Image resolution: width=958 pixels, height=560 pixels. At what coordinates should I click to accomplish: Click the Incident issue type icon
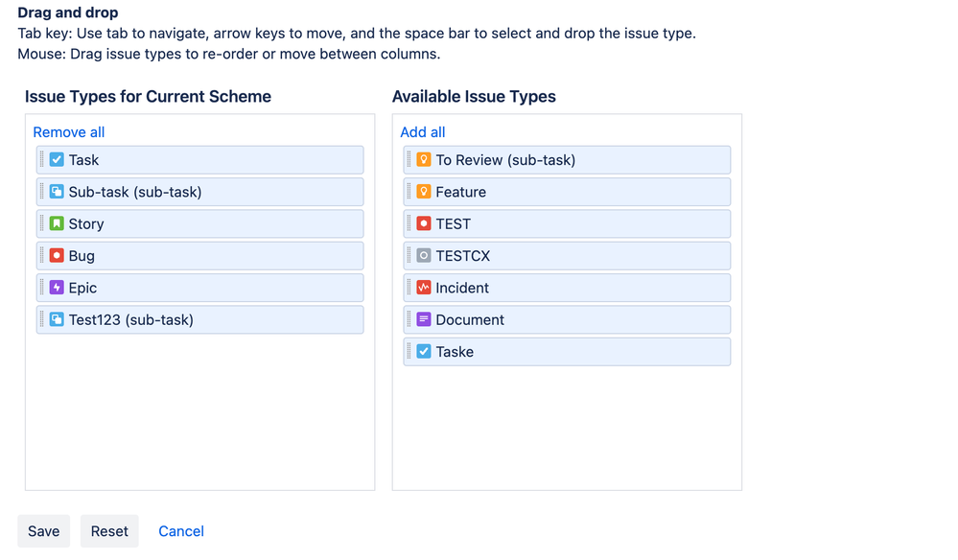[423, 288]
